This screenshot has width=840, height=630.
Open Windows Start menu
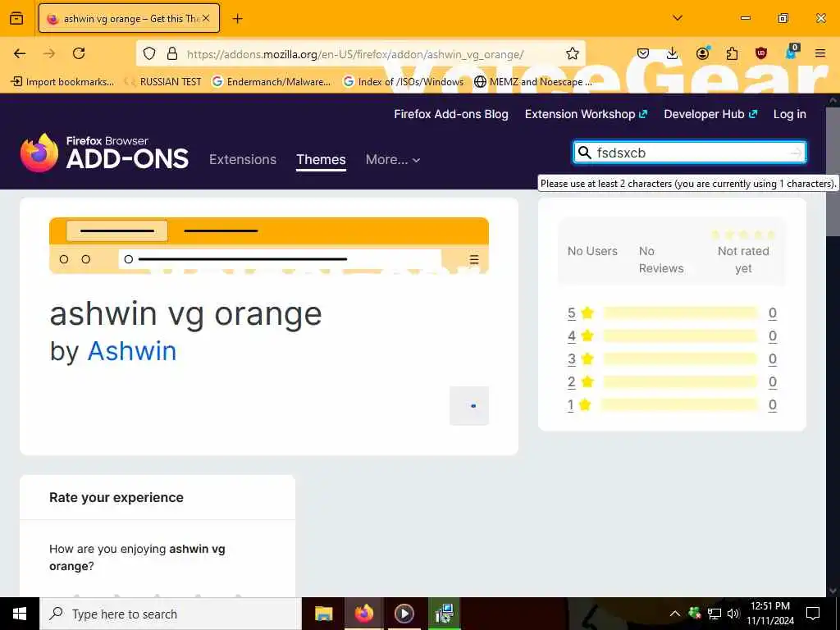20,614
